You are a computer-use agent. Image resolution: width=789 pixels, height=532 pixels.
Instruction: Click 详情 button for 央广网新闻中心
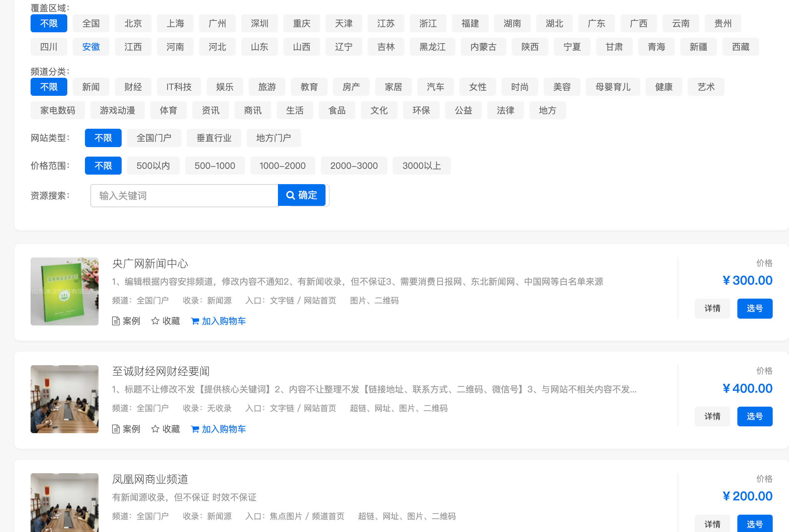click(x=712, y=308)
